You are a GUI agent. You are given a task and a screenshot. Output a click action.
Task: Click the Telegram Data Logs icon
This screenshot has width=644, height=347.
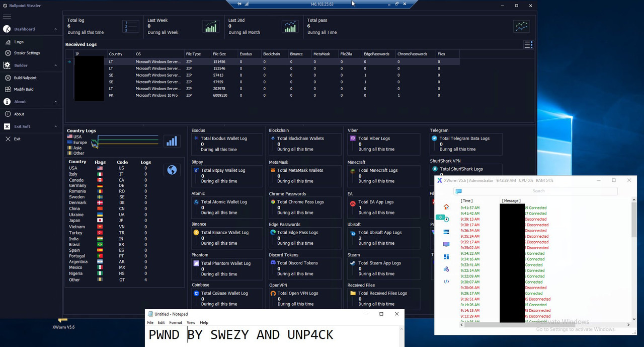435,138
